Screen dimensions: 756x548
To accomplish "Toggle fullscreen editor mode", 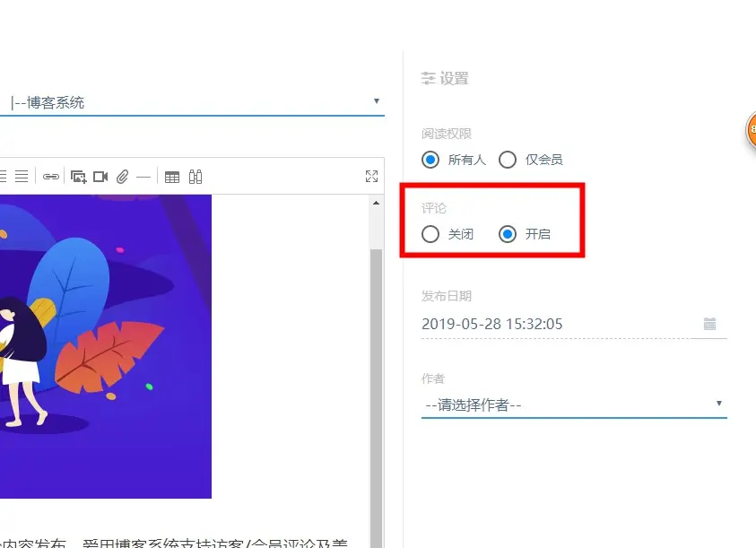I will tap(372, 176).
